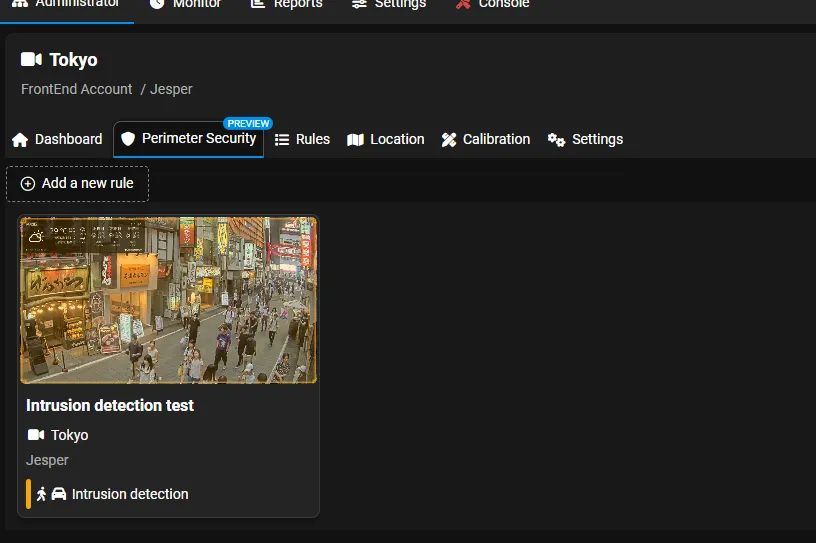Click the plus circle icon in Add rule
The width and height of the screenshot is (816, 543).
click(x=28, y=184)
